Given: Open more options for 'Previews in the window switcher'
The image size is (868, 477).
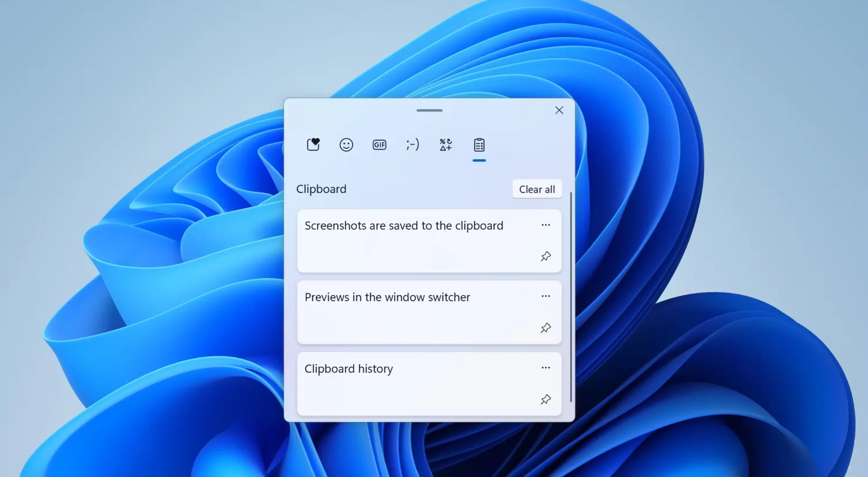Looking at the screenshot, I should click(546, 296).
